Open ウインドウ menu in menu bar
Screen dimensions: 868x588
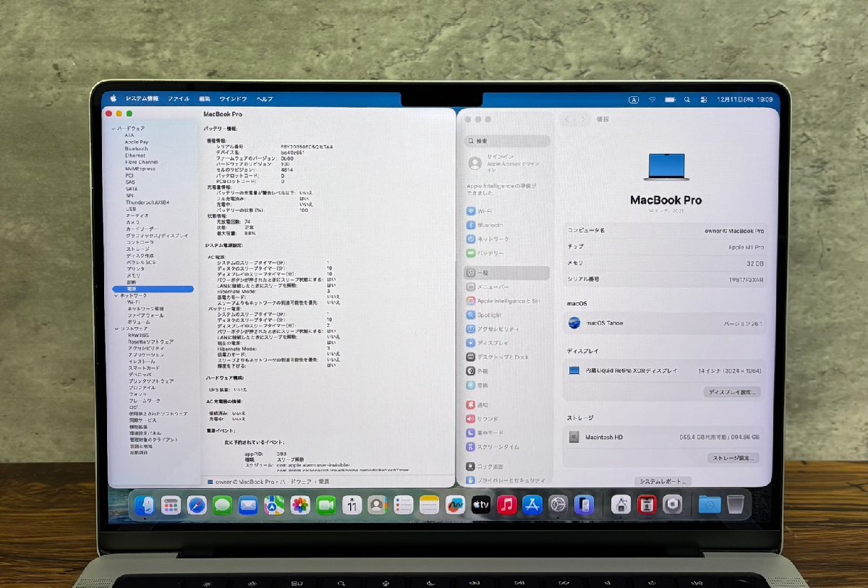coord(233,98)
